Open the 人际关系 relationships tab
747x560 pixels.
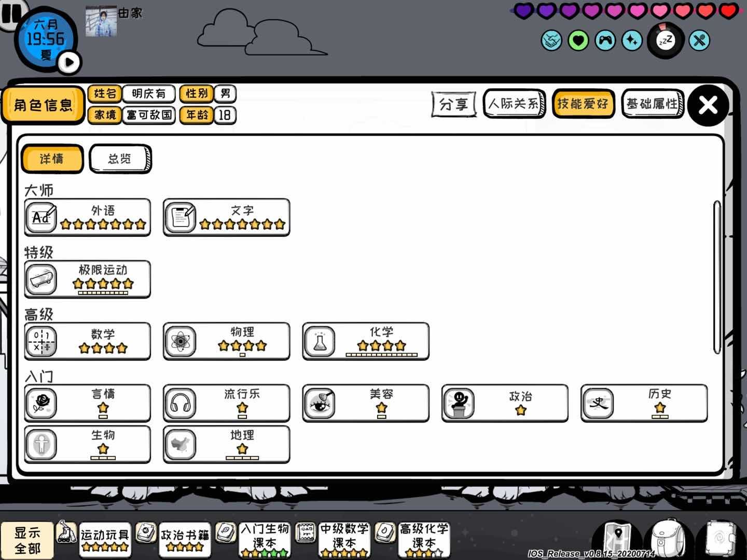click(x=514, y=104)
